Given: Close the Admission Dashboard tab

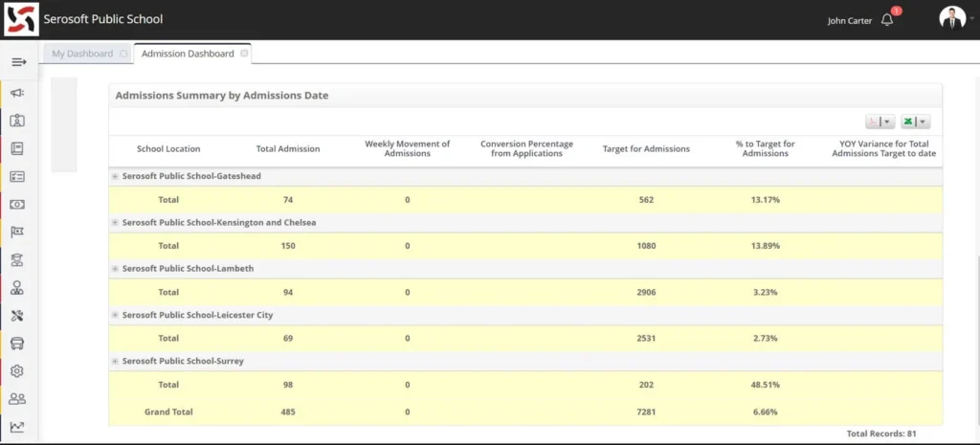Looking at the screenshot, I should 244,54.
